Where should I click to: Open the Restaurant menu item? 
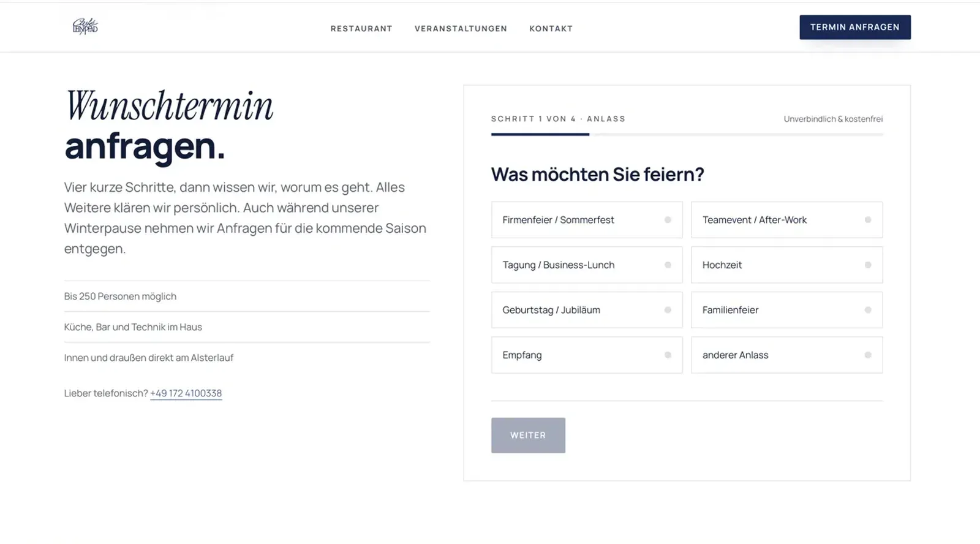361,29
